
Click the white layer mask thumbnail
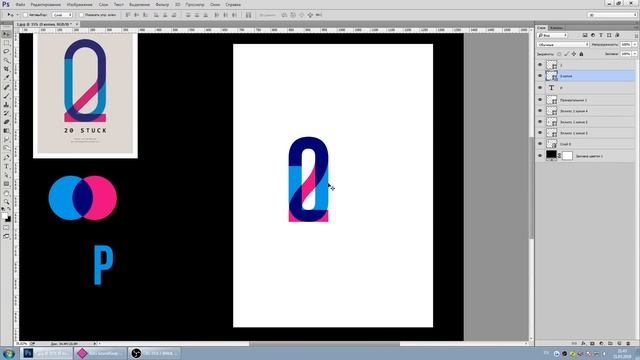(567, 156)
